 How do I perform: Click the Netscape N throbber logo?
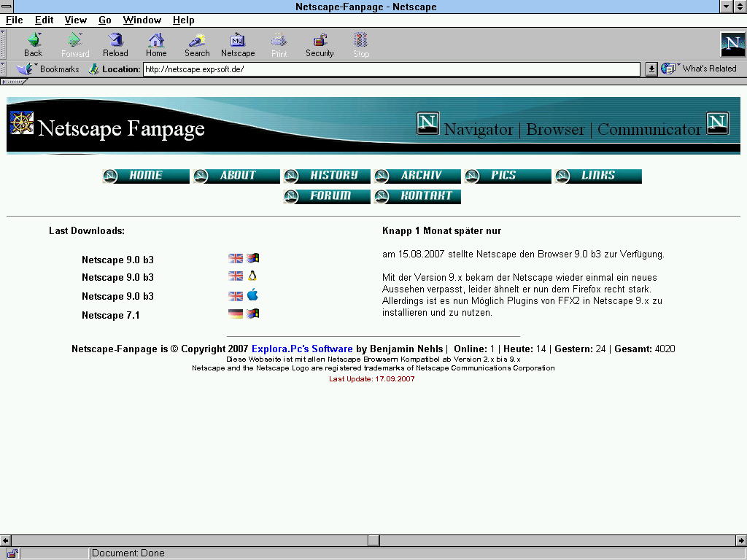coord(732,44)
